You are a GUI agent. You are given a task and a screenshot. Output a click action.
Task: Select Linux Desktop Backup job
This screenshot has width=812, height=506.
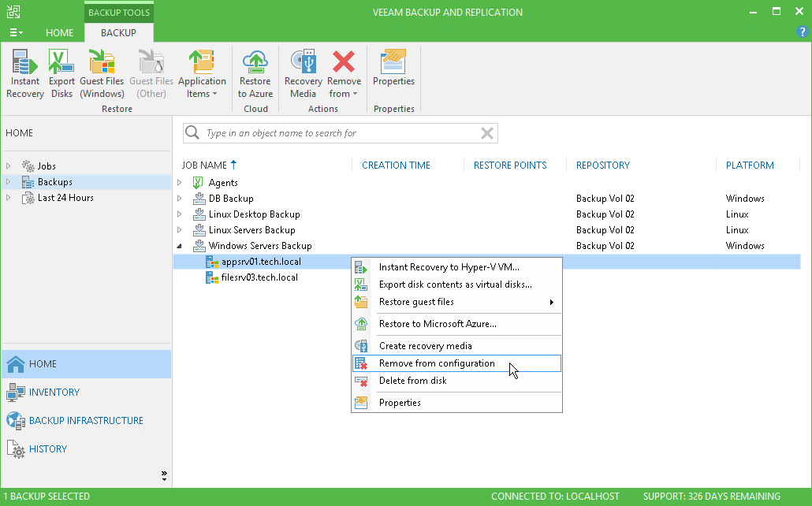(255, 214)
